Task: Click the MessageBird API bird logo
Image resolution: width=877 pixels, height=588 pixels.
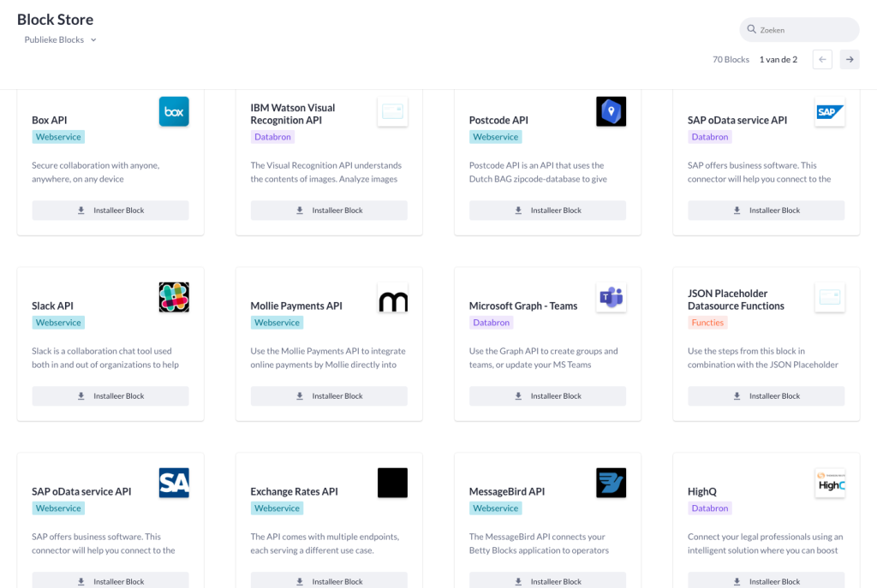Action: pyautogui.click(x=612, y=483)
